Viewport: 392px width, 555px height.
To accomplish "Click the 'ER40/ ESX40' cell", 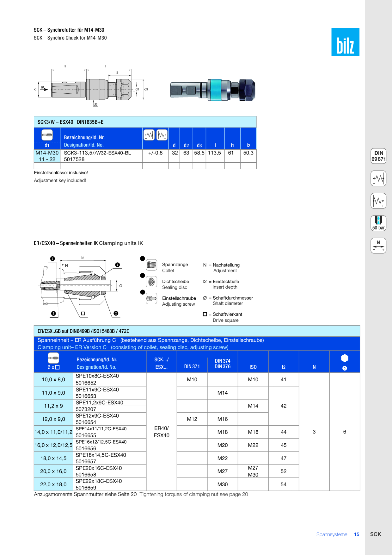I will [162, 432].
